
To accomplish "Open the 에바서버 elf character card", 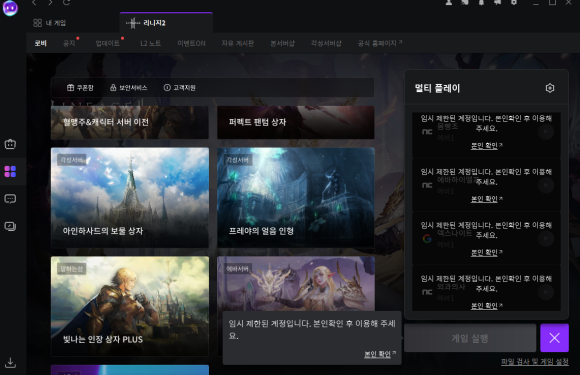I will pos(296,283).
